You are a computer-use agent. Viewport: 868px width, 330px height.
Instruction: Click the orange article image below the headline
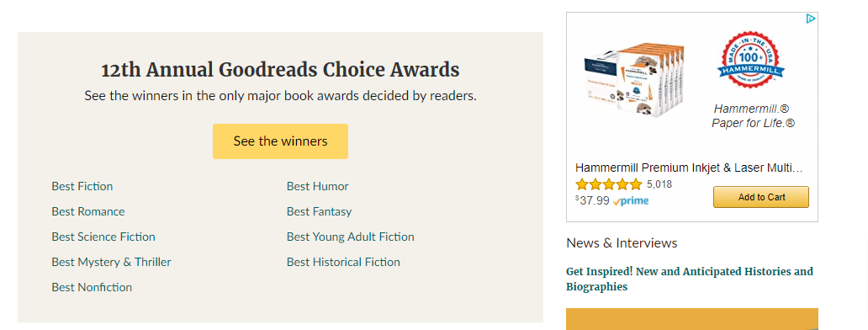692,319
